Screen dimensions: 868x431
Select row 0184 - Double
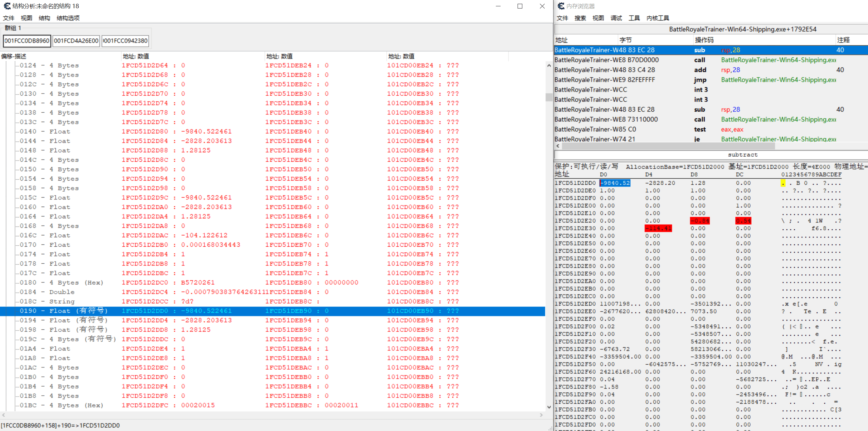272,292
